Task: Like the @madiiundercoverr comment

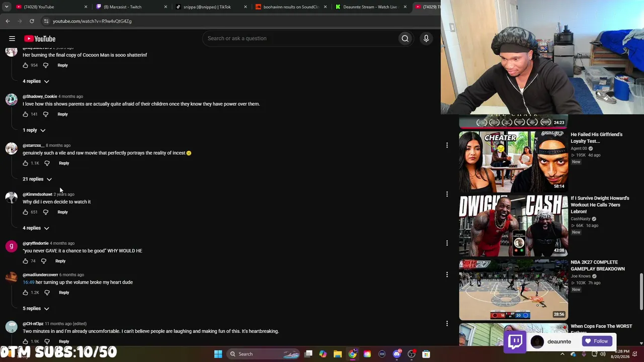Action: [x=26, y=293]
